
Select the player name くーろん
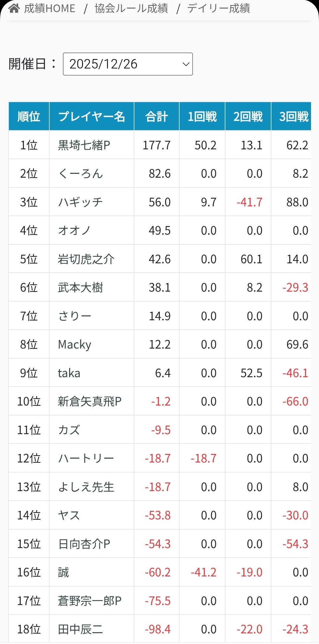[80, 174]
